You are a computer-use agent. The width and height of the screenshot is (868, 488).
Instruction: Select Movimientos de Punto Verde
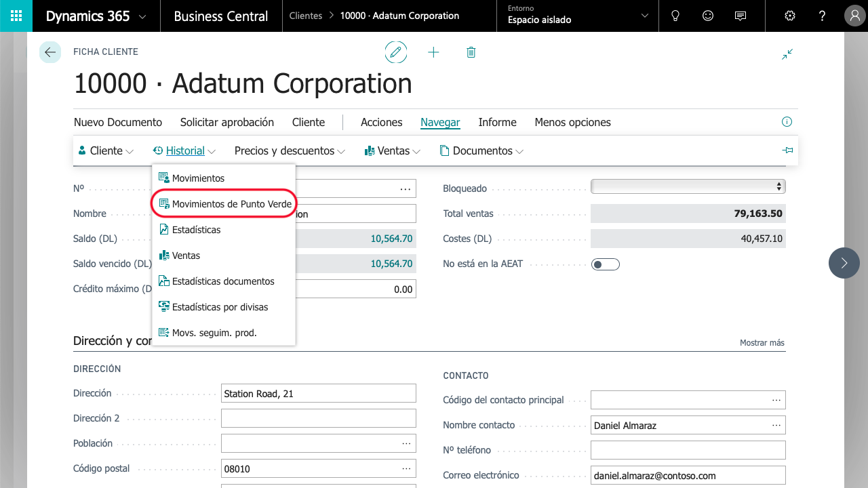[x=224, y=203]
